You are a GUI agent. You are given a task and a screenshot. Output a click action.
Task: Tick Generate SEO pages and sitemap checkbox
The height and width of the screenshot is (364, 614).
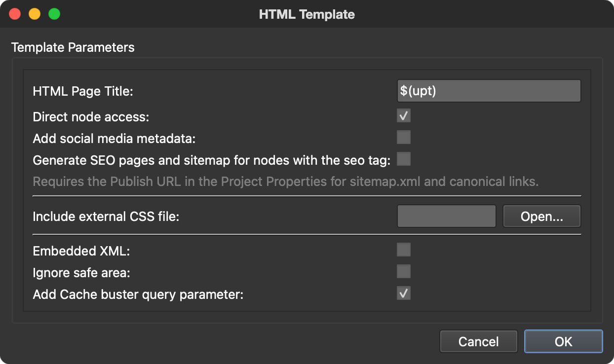coord(404,159)
